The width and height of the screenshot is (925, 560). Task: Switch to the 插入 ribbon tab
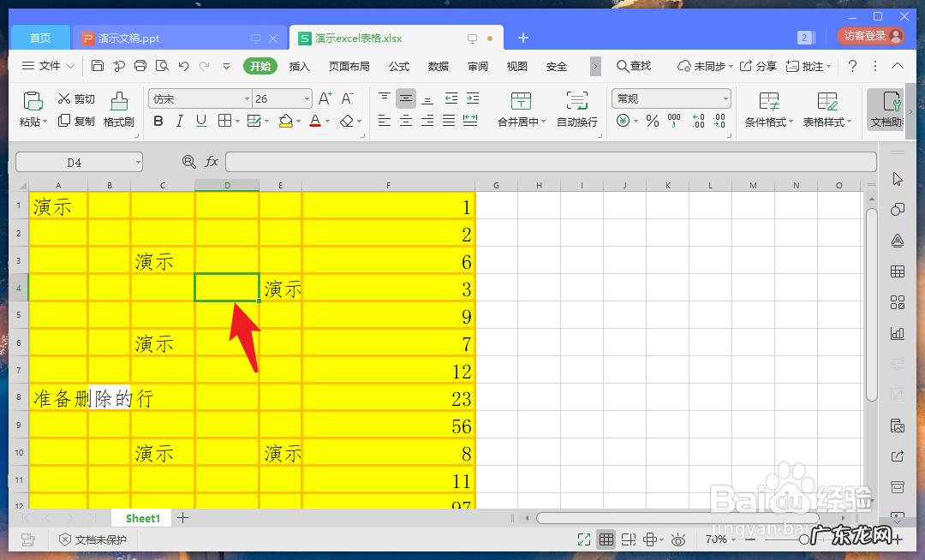pos(299,66)
